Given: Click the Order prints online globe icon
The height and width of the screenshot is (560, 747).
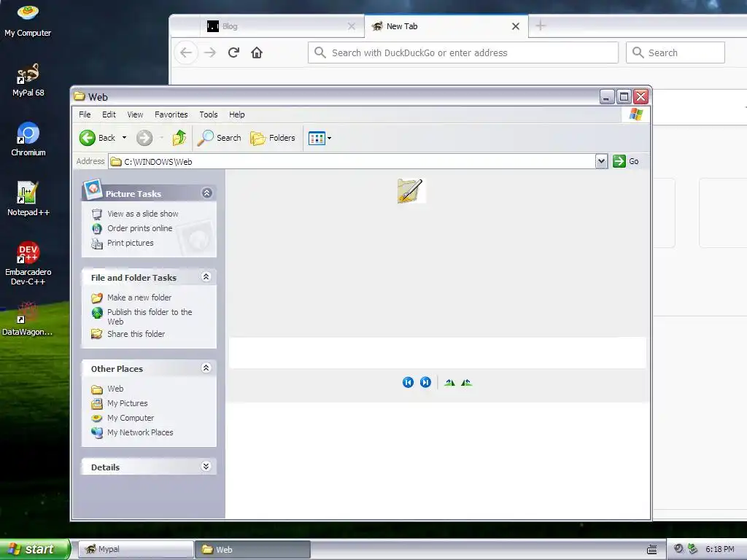Looking at the screenshot, I should click(x=97, y=228).
